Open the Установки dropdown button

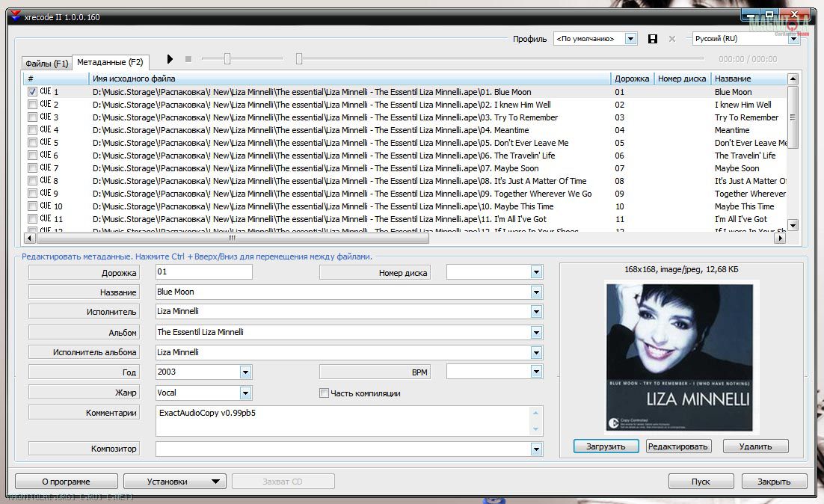pos(173,482)
